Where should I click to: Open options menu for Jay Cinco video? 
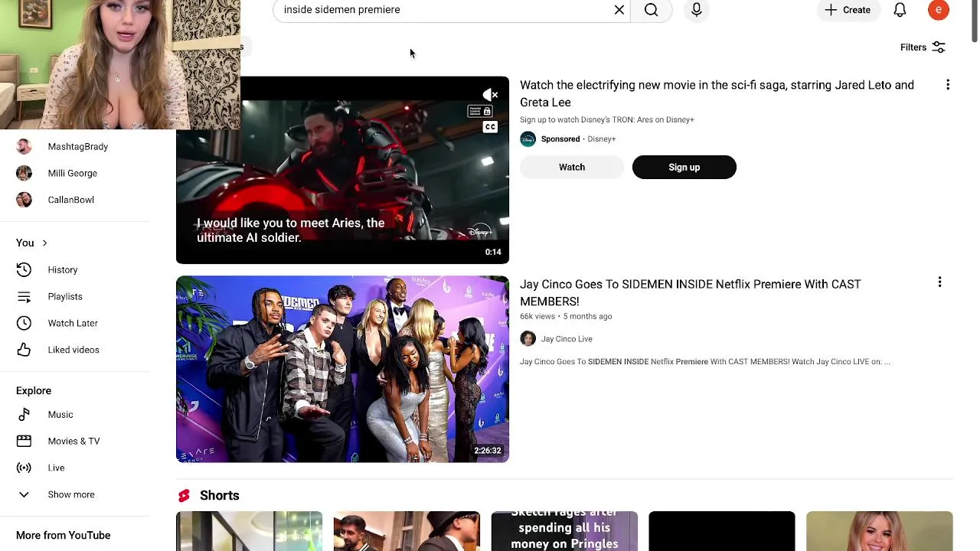(x=939, y=282)
